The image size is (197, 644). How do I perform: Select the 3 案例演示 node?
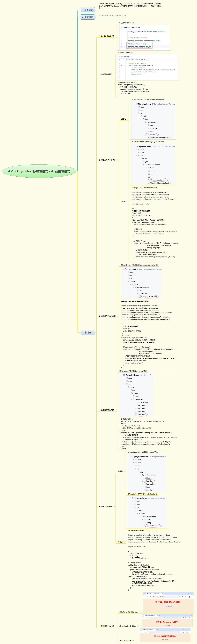[x=87, y=333]
